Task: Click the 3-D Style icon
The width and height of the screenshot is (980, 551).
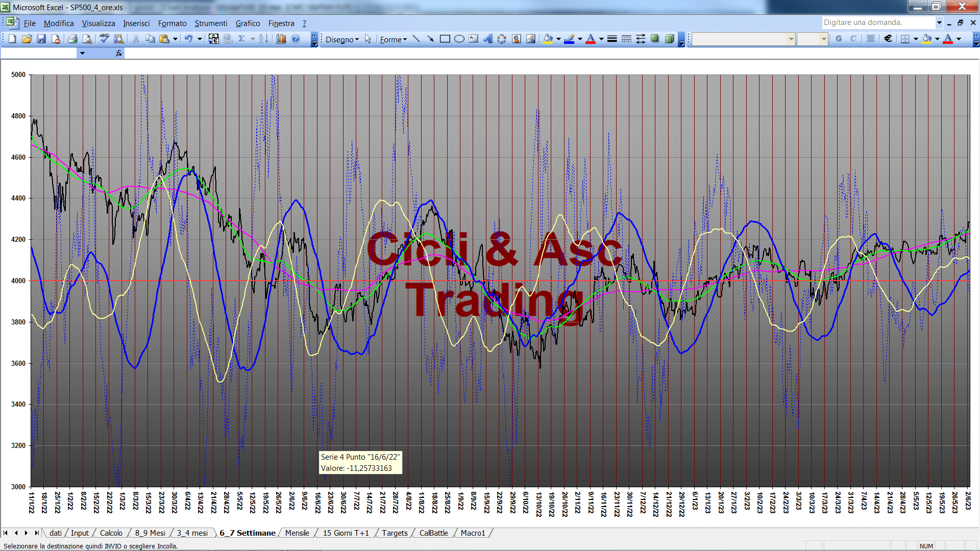Action: (670, 39)
